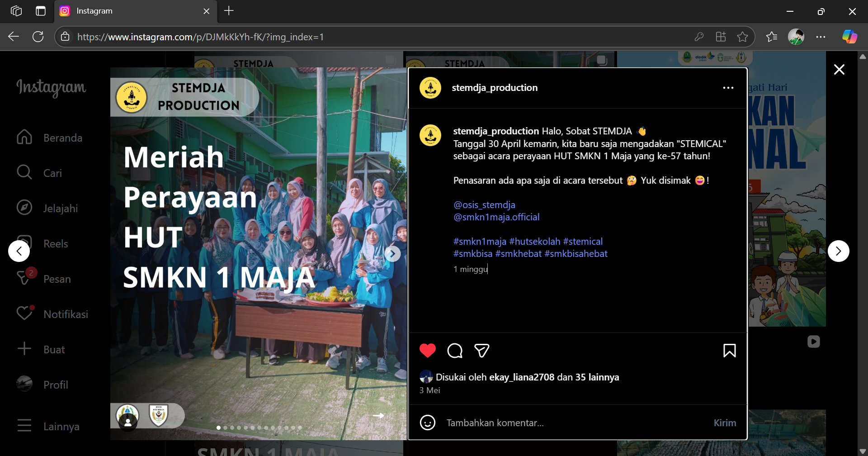Open tab actions menu icon

click(41, 11)
